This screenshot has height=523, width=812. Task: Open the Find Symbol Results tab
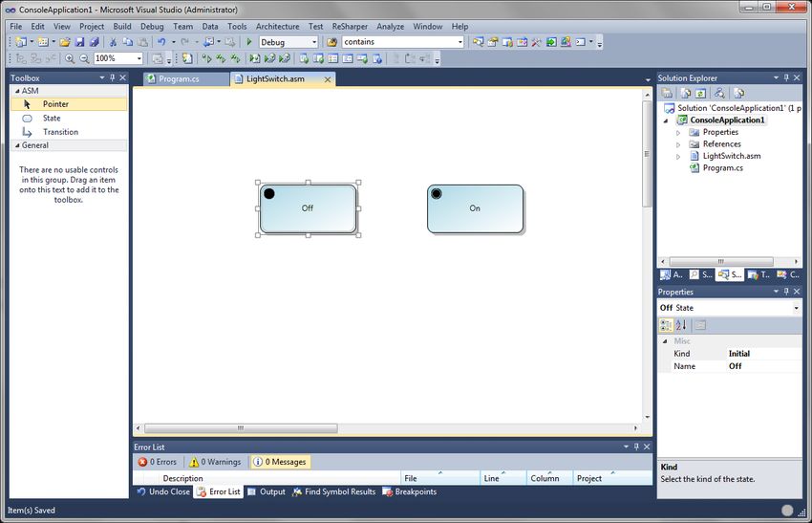(334, 491)
